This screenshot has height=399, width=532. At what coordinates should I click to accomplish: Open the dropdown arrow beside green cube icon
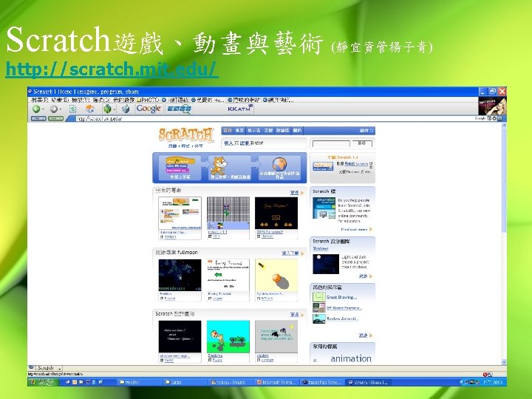(x=114, y=109)
